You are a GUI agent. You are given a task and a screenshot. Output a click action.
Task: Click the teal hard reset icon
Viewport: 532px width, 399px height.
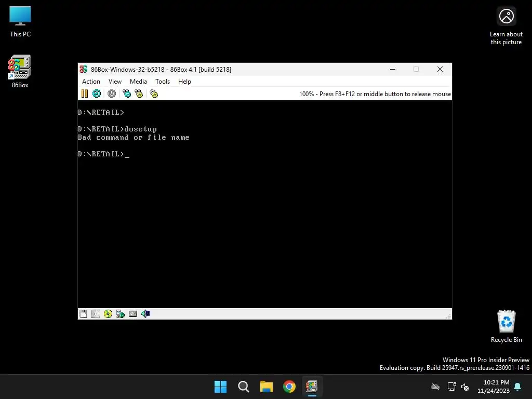(x=97, y=94)
